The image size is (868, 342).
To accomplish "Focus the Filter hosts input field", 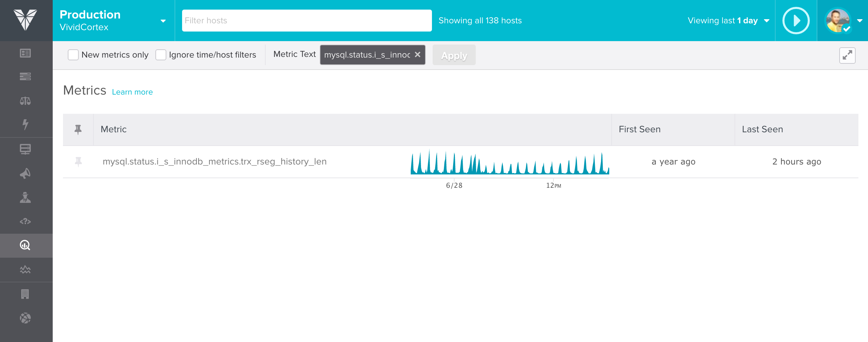I will tap(307, 21).
